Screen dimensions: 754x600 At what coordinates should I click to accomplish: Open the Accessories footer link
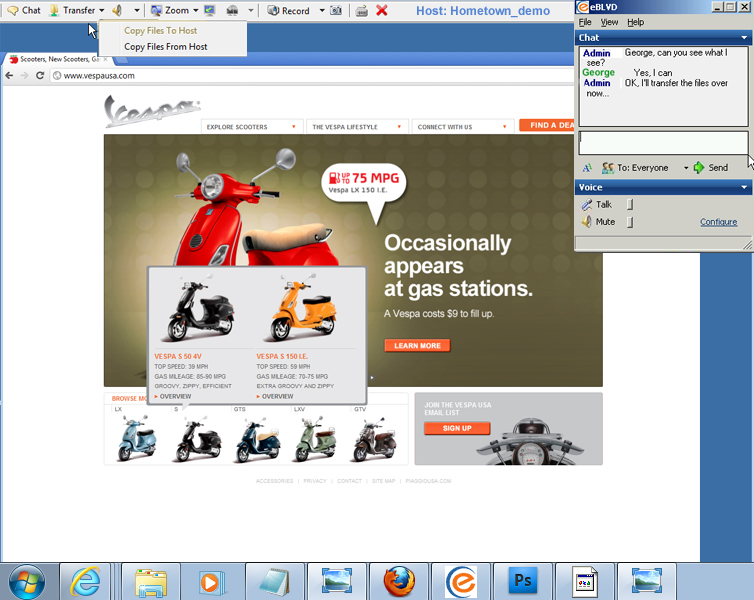point(274,481)
